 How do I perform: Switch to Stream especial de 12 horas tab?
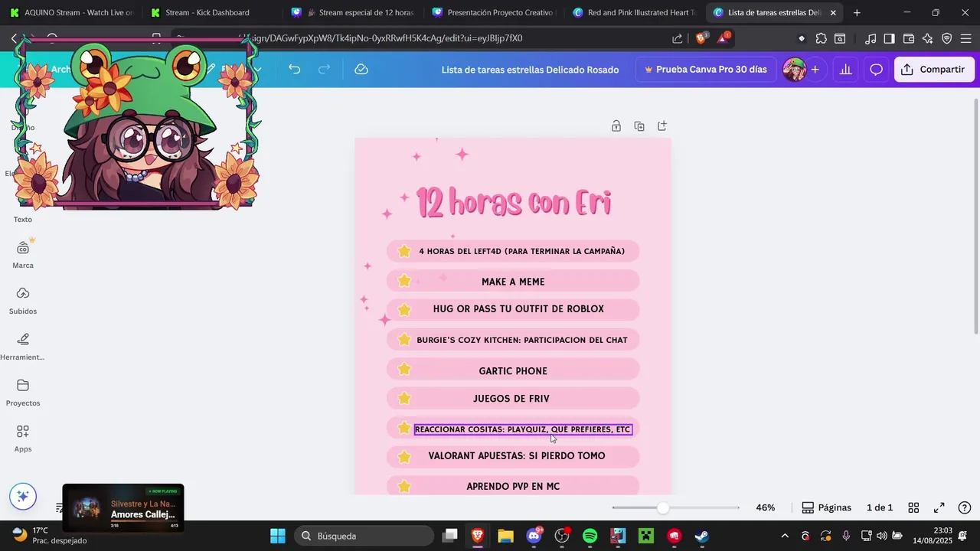coord(354,12)
